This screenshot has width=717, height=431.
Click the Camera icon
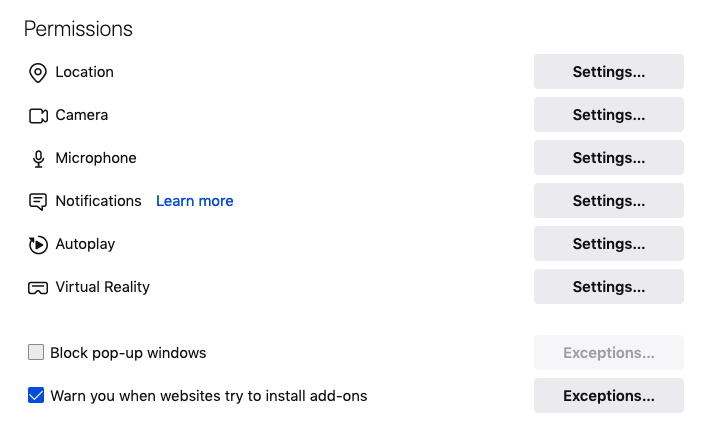click(x=38, y=116)
